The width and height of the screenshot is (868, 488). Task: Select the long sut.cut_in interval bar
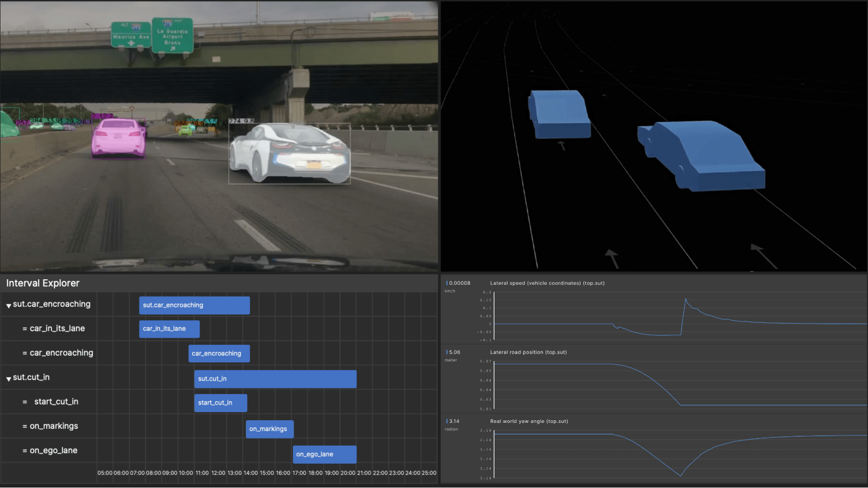[x=275, y=378]
